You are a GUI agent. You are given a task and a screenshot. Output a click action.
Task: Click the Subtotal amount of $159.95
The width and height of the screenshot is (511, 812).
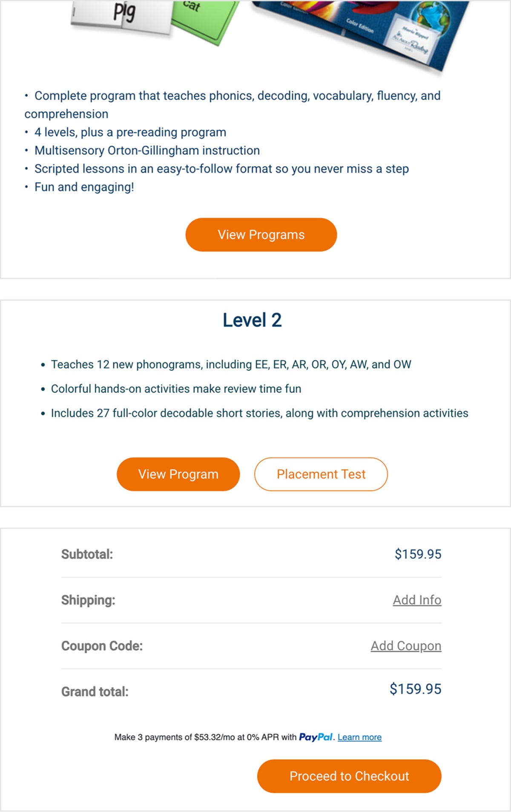pos(419,554)
